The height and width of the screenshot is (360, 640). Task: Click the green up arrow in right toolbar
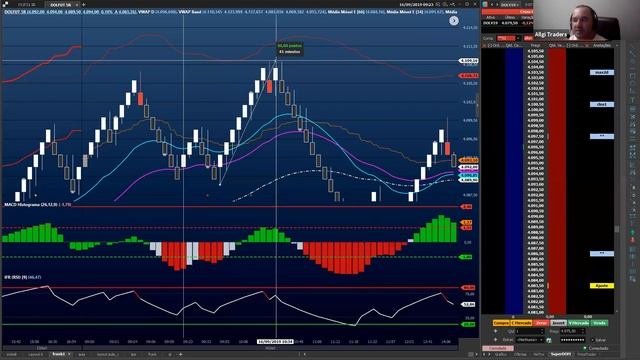(x=633, y=232)
